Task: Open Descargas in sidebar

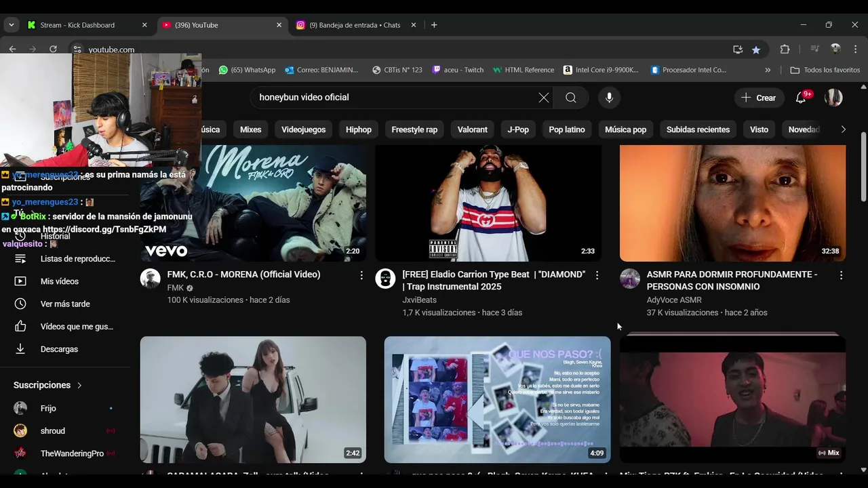Action: click(65, 349)
